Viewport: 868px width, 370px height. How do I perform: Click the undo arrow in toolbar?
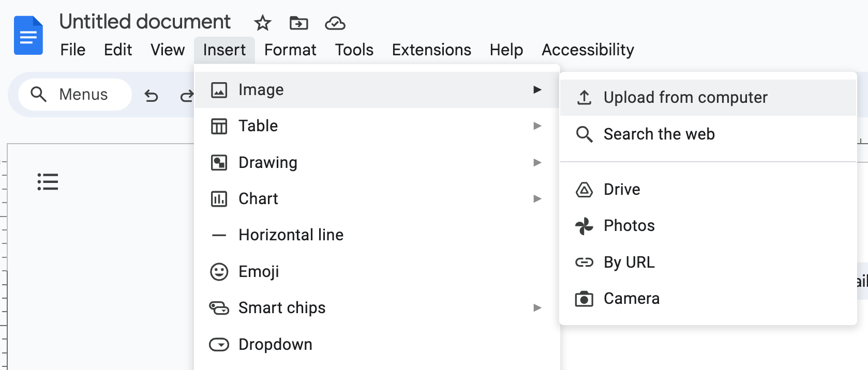pos(151,96)
